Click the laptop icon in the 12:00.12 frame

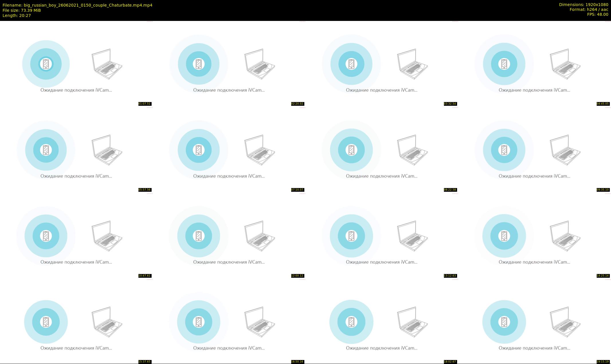[x=260, y=236]
